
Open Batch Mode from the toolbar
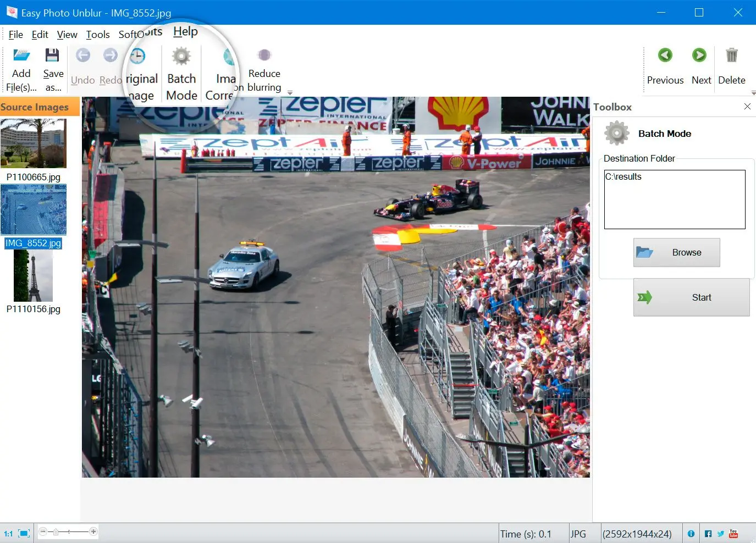tap(181, 57)
